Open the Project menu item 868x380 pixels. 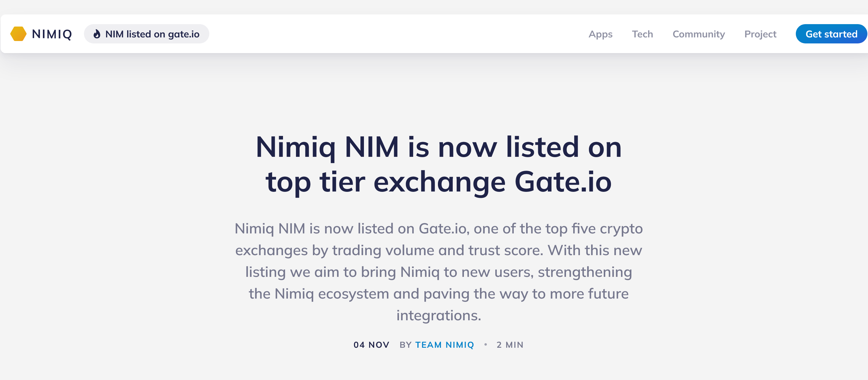point(760,34)
